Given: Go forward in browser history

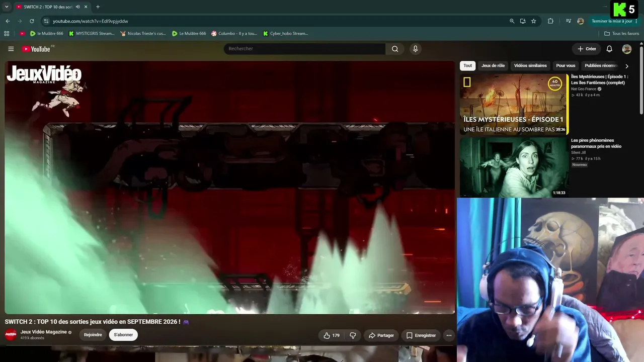Looking at the screenshot, I should [x=20, y=21].
